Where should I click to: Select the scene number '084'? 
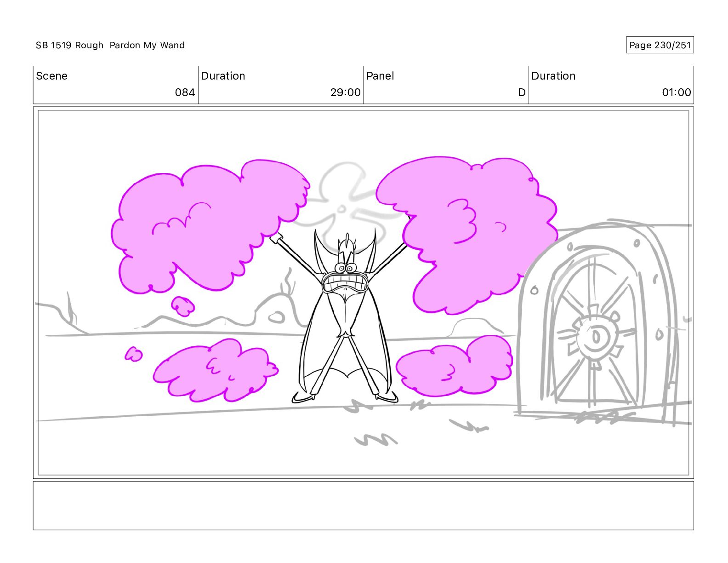coord(185,92)
